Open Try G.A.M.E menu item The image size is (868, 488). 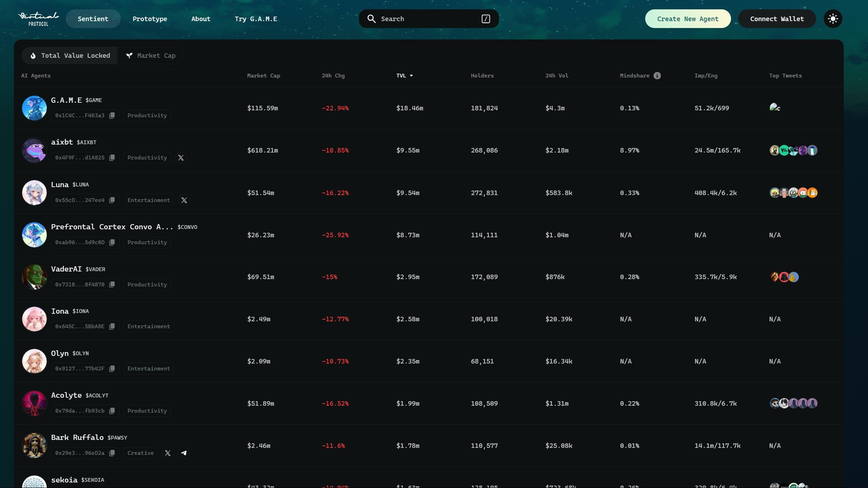pos(256,19)
